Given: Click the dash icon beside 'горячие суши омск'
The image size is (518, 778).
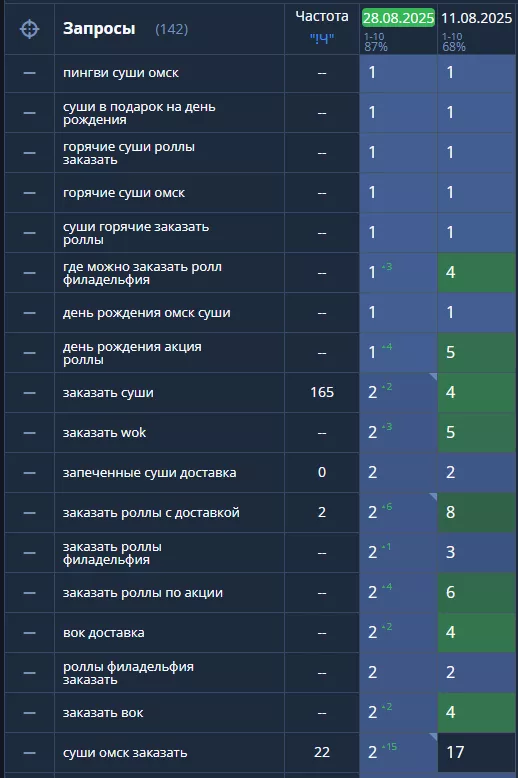Looking at the screenshot, I should pos(29,193).
